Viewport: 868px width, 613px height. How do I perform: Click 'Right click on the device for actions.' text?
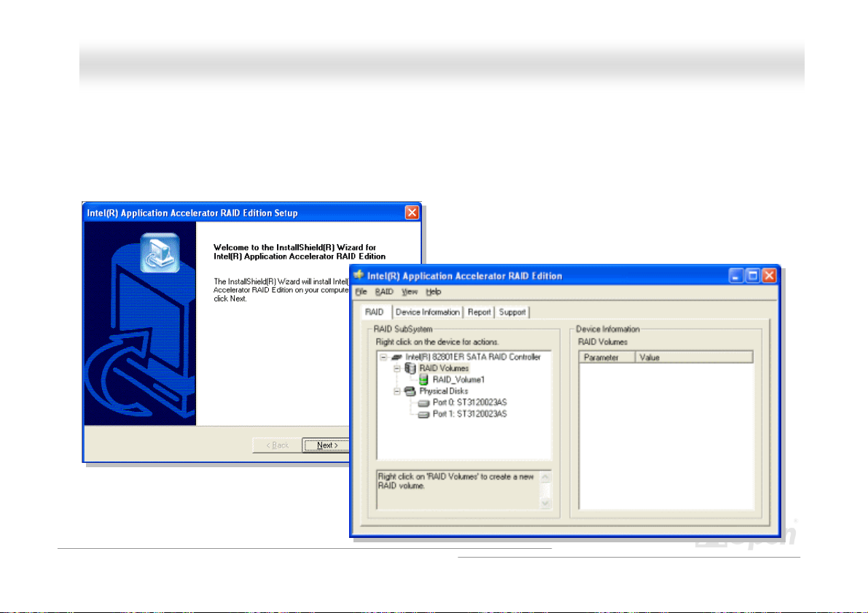(x=437, y=343)
